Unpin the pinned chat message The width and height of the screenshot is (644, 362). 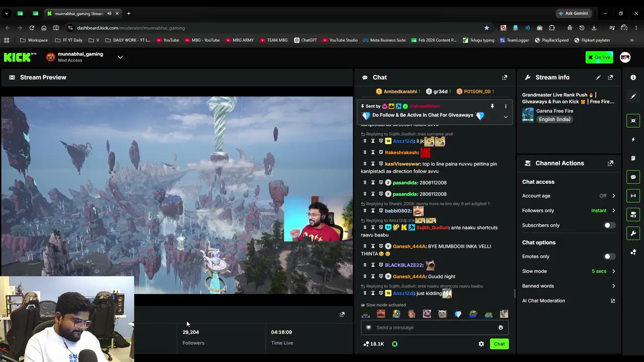(x=492, y=106)
